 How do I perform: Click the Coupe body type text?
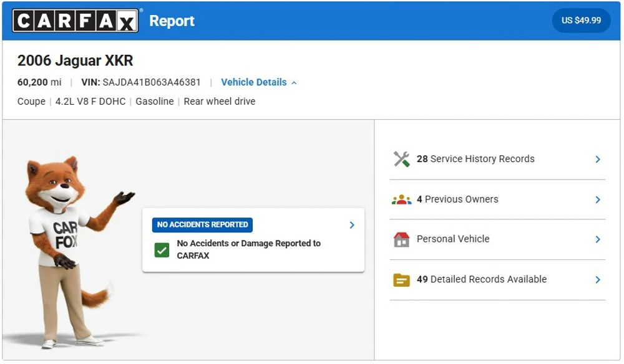[31, 102]
